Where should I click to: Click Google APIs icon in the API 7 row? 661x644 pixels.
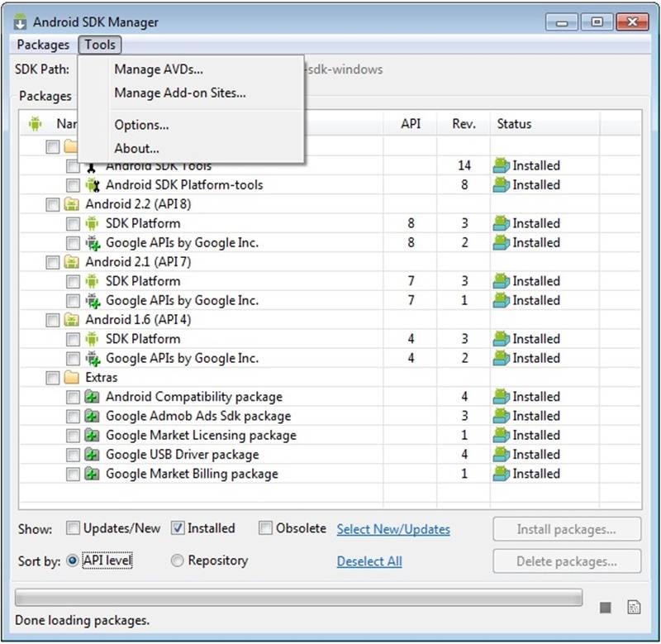pos(93,301)
